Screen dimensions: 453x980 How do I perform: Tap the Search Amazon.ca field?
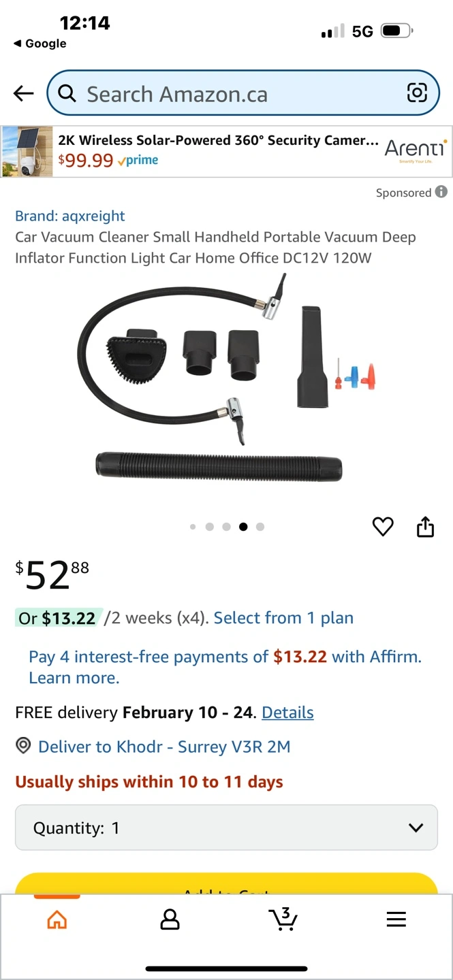click(x=243, y=93)
